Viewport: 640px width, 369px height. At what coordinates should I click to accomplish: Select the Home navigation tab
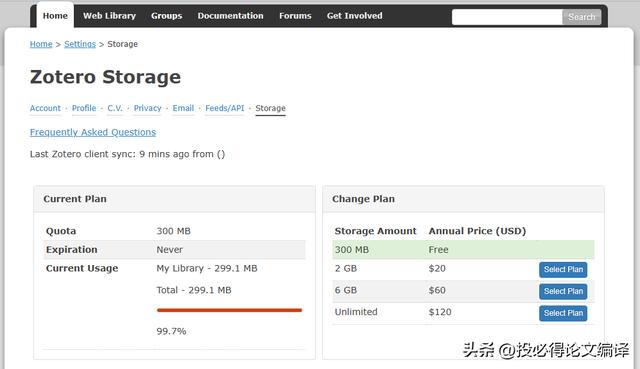pos(55,16)
